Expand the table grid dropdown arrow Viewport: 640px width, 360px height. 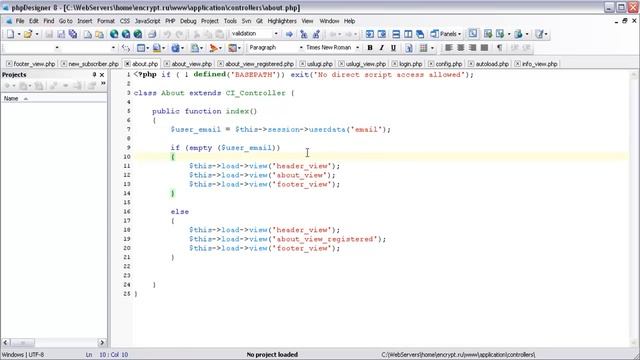432,48
